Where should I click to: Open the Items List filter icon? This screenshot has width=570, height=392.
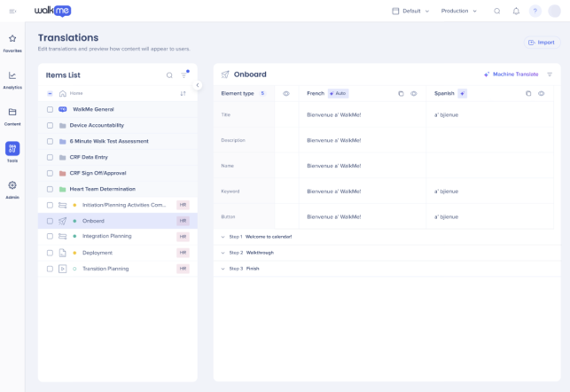point(183,75)
